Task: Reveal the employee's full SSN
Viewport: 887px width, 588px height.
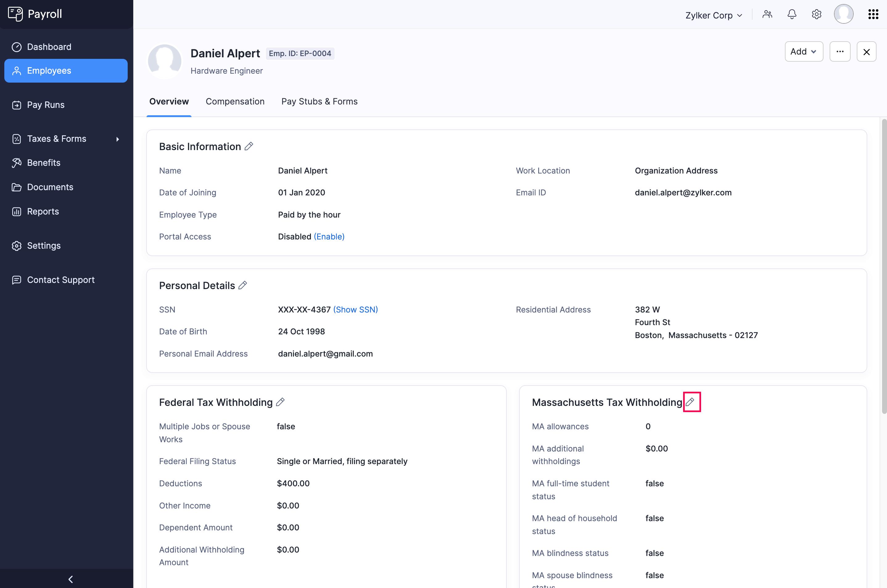Action: pyautogui.click(x=355, y=309)
